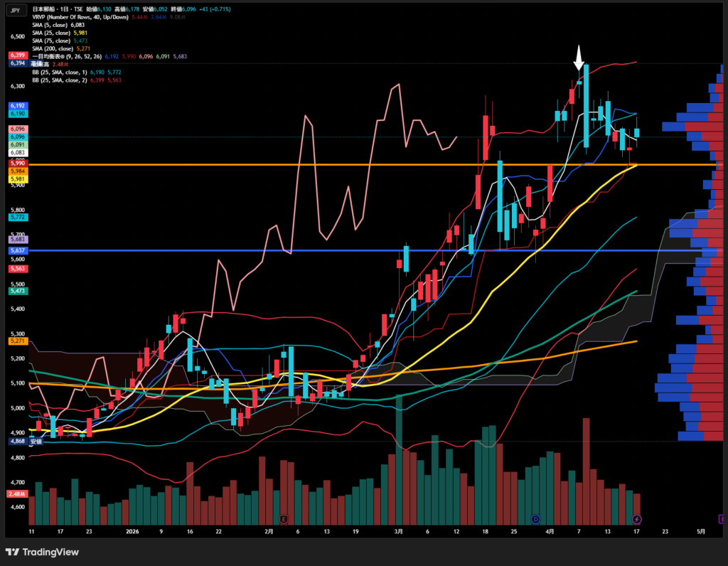Click the purple lightning event icon near 17
This screenshot has width=728, height=566.
tap(636, 518)
